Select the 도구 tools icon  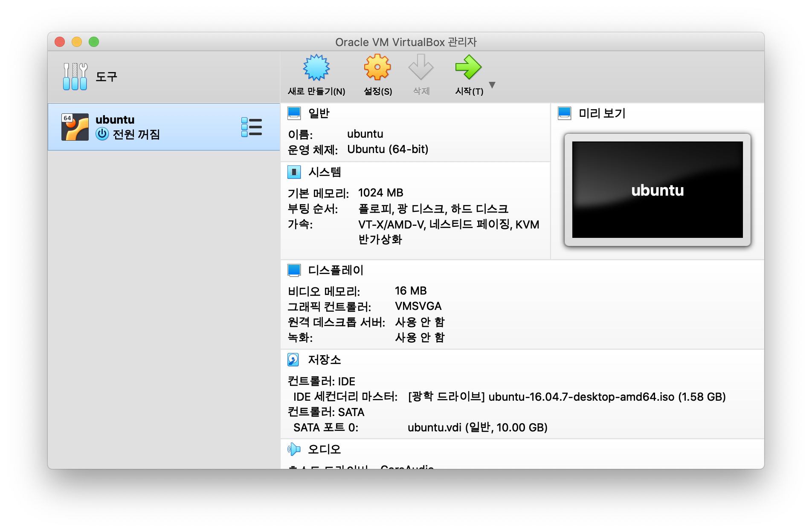pyautogui.click(x=75, y=76)
